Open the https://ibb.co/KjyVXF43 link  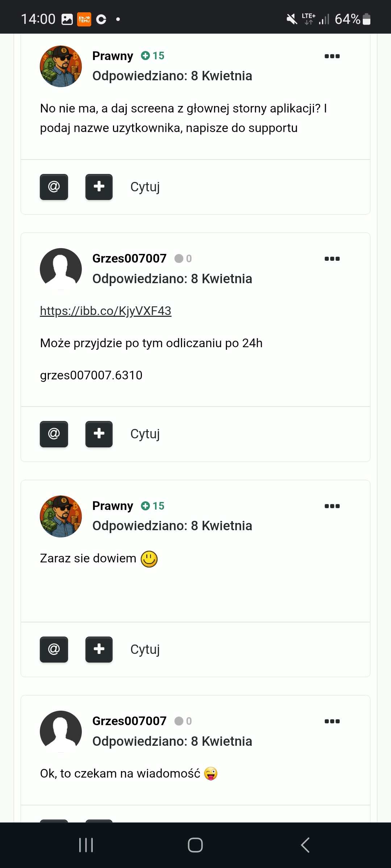click(106, 311)
